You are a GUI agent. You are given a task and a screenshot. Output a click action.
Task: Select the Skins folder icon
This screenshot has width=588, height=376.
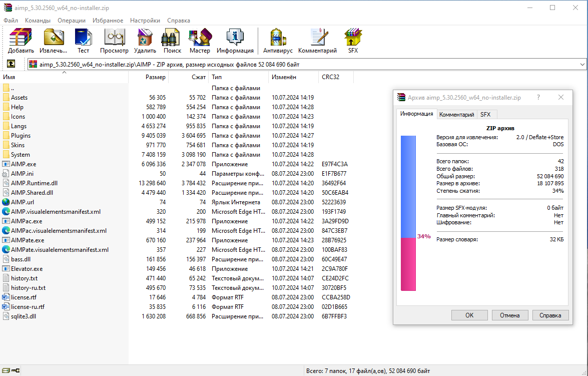[x=6, y=145]
